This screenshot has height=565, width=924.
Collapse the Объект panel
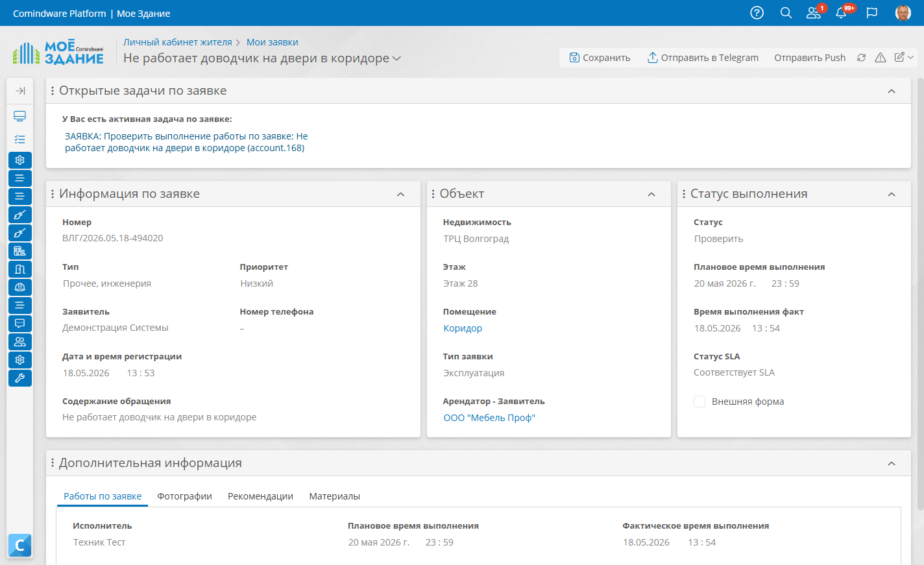click(651, 195)
